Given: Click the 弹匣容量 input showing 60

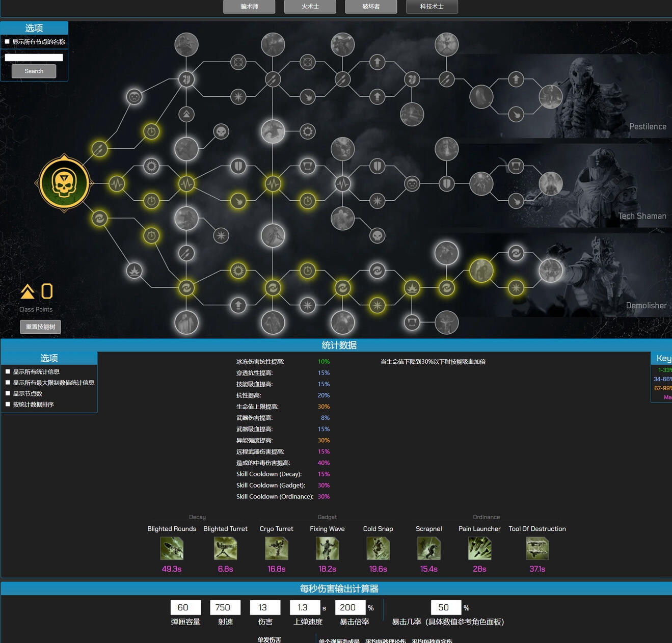Looking at the screenshot, I should pyautogui.click(x=185, y=607).
